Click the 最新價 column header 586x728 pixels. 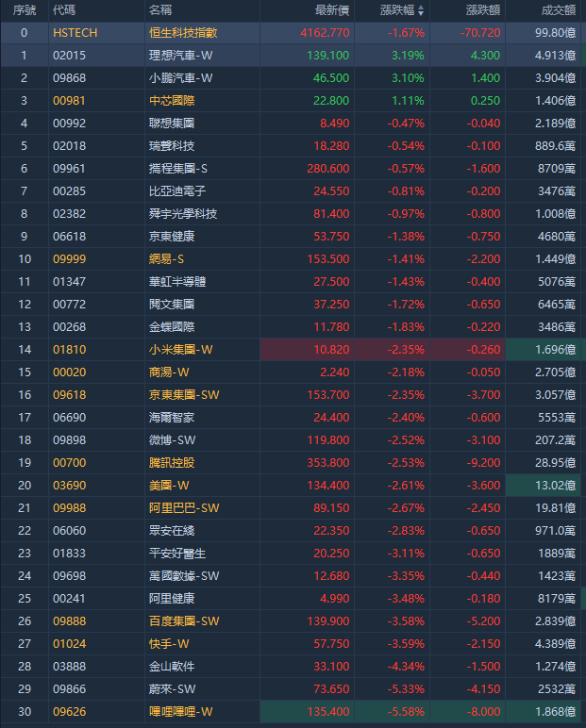(x=332, y=10)
